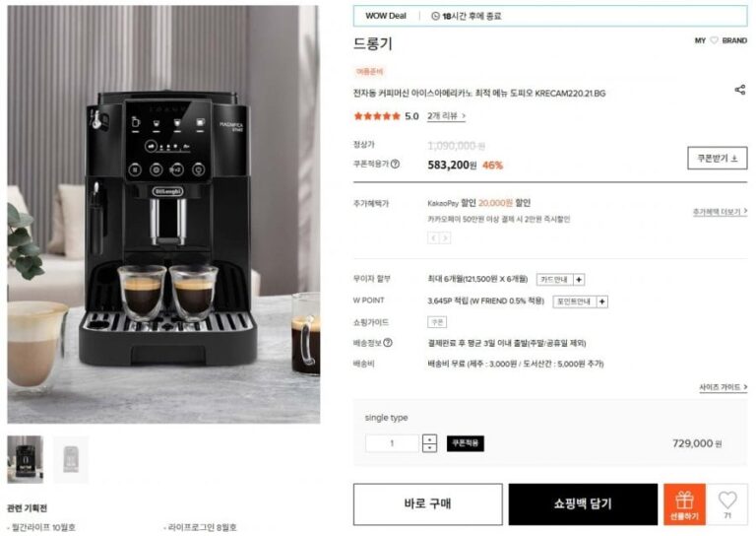The height and width of the screenshot is (536, 756).
Task: Click the 바로 구매 button
Action: pos(427,504)
